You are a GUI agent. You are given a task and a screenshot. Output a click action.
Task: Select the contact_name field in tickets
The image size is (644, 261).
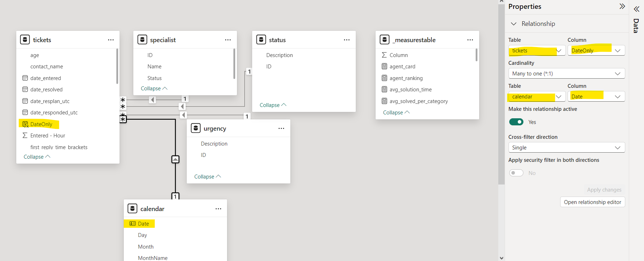pos(47,67)
